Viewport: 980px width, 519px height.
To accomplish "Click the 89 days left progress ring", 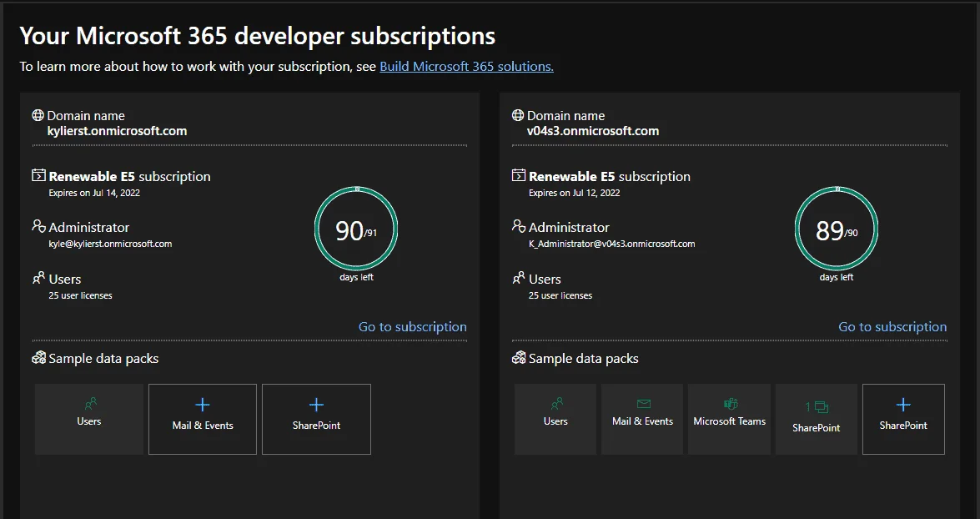I will click(837, 229).
